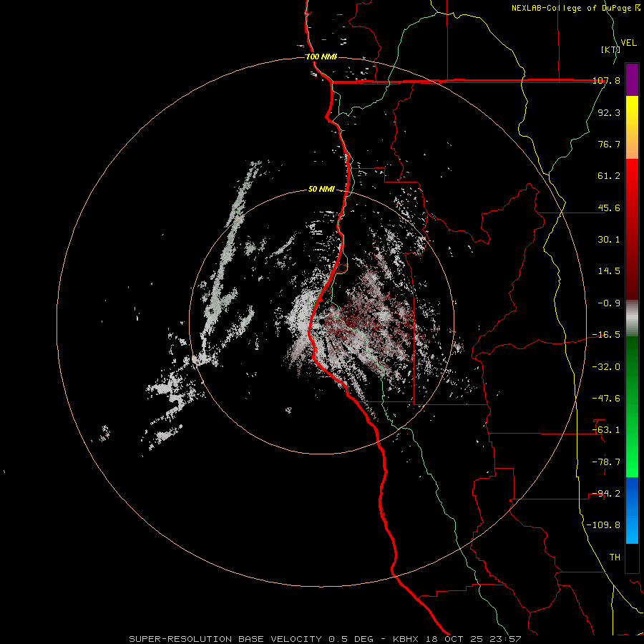Screen dimensions: 644x644
Task: Click the green segment of the velocity color bar
Action: 632,406
